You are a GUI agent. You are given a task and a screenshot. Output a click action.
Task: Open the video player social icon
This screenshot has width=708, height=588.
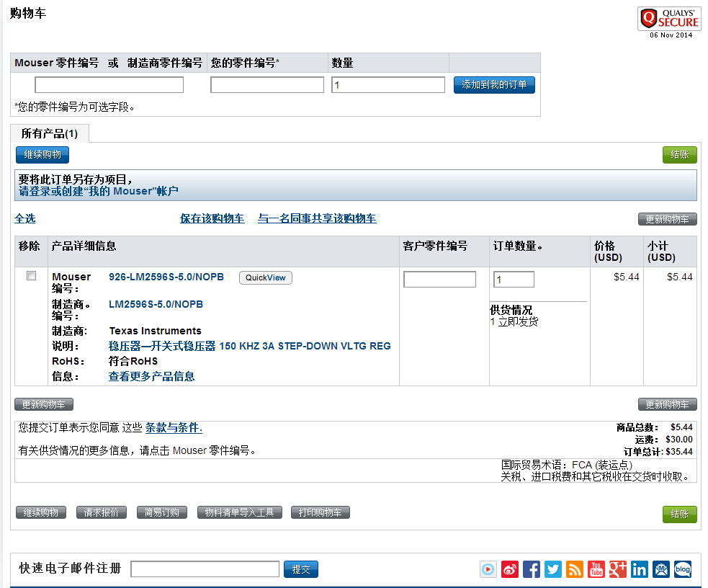[488, 569]
